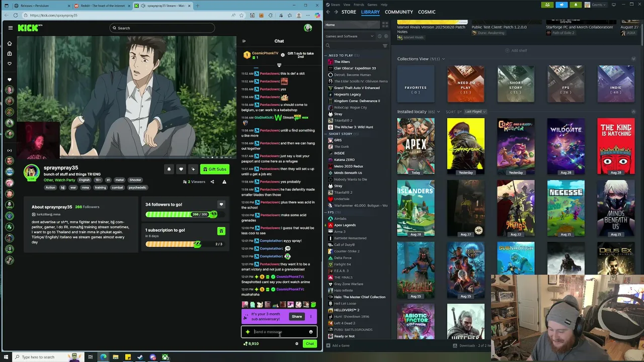Collapse Collections View shelf with double chevron

coord(633,59)
